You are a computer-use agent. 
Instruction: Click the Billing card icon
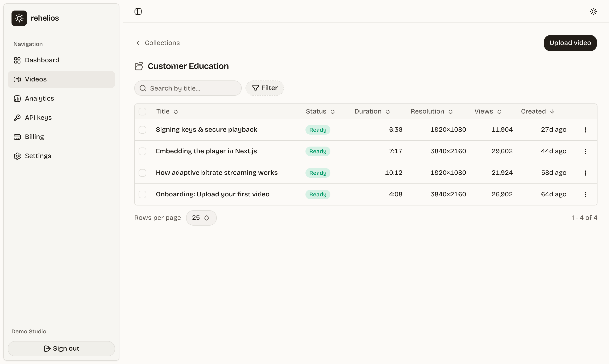point(17,137)
